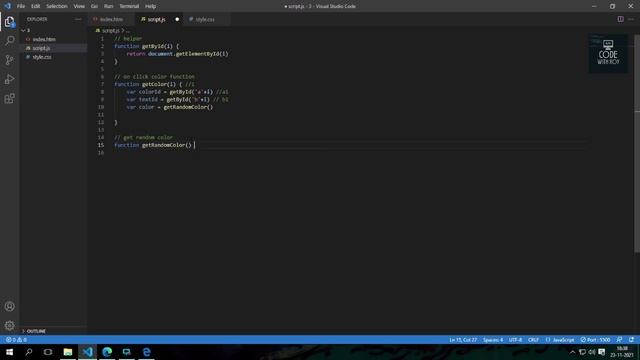Open File Explorer from taskbar
The image size is (640, 360).
click(x=68, y=352)
